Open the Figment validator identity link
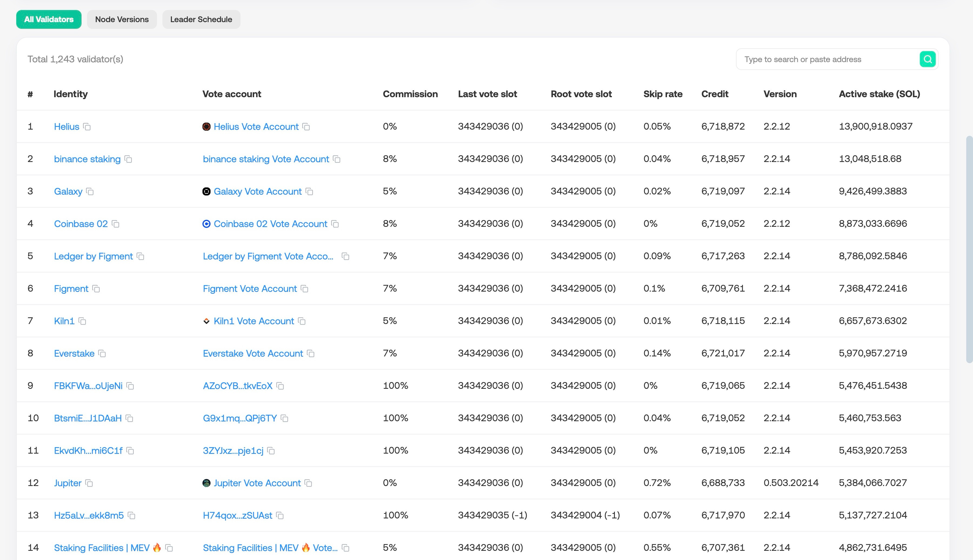This screenshot has width=973, height=560. (x=71, y=289)
